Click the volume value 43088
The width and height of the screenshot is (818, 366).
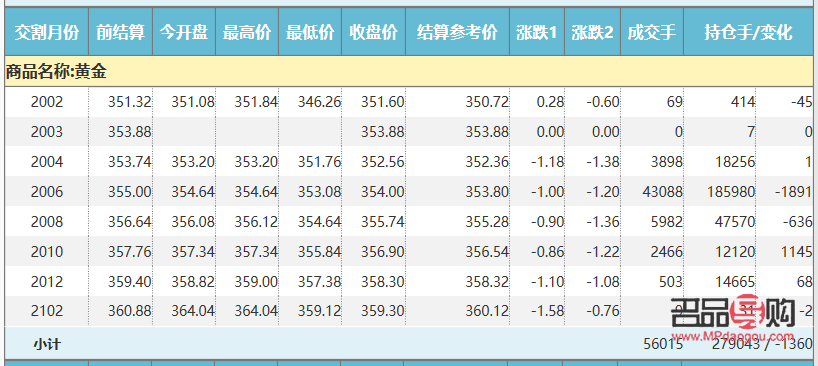coord(662,192)
